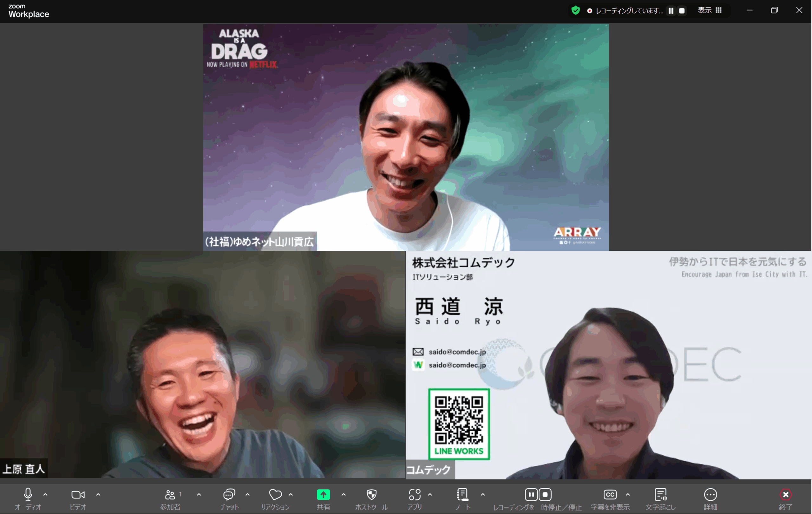Expand the caption settings chevron
The height and width of the screenshot is (514, 812).
[x=628, y=494]
